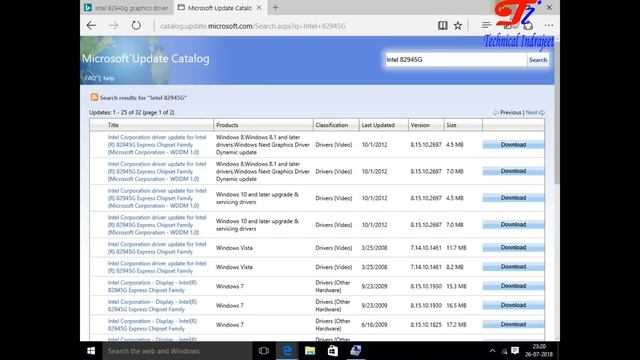Click the Search the web and Windows box
Screen dimensions: 640x360
(x=177, y=351)
